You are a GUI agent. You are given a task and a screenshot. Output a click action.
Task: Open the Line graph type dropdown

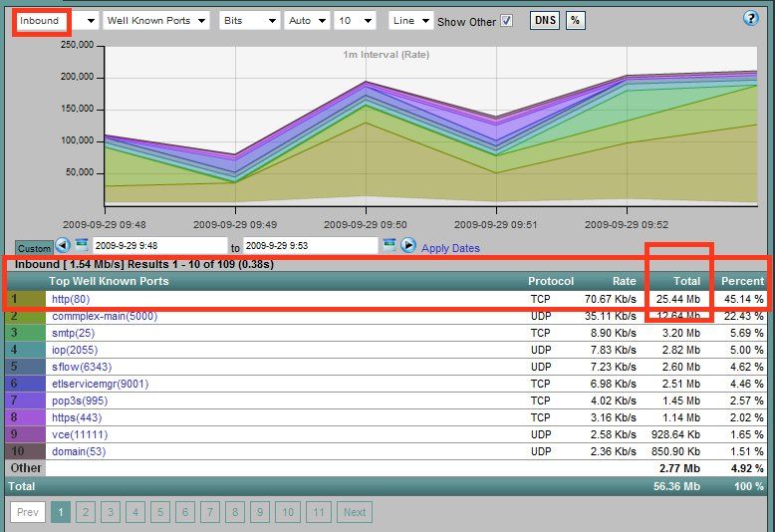coord(411,21)
